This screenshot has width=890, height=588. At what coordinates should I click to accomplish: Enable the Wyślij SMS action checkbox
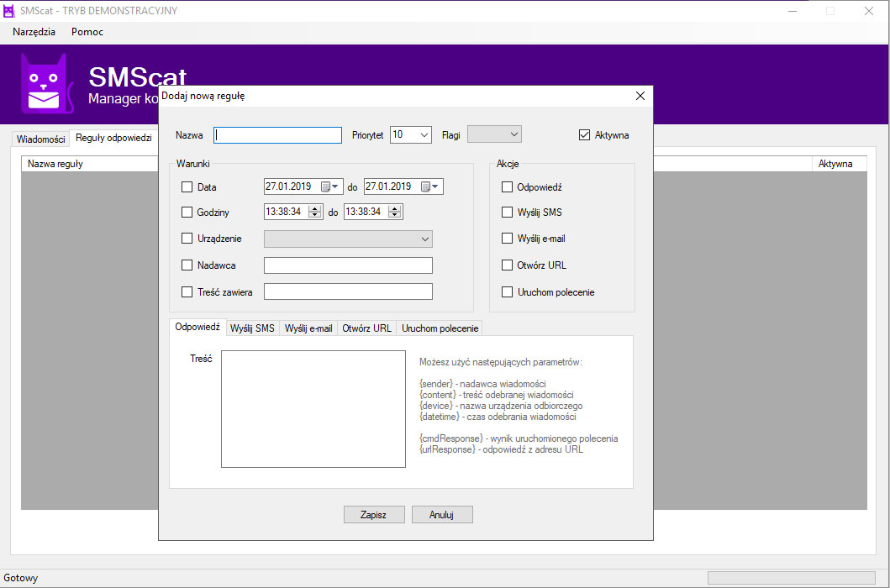(507, 213)
